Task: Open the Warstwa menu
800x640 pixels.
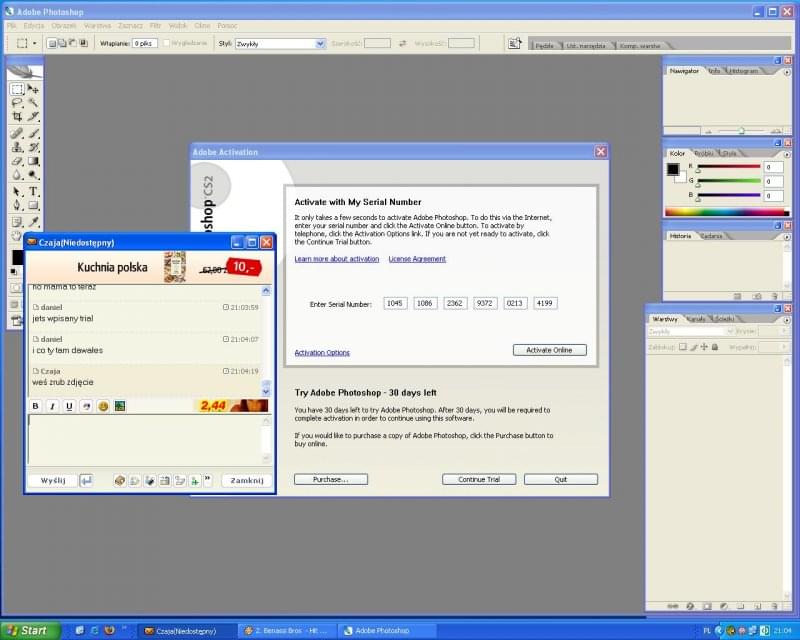Action: (97, 26)
